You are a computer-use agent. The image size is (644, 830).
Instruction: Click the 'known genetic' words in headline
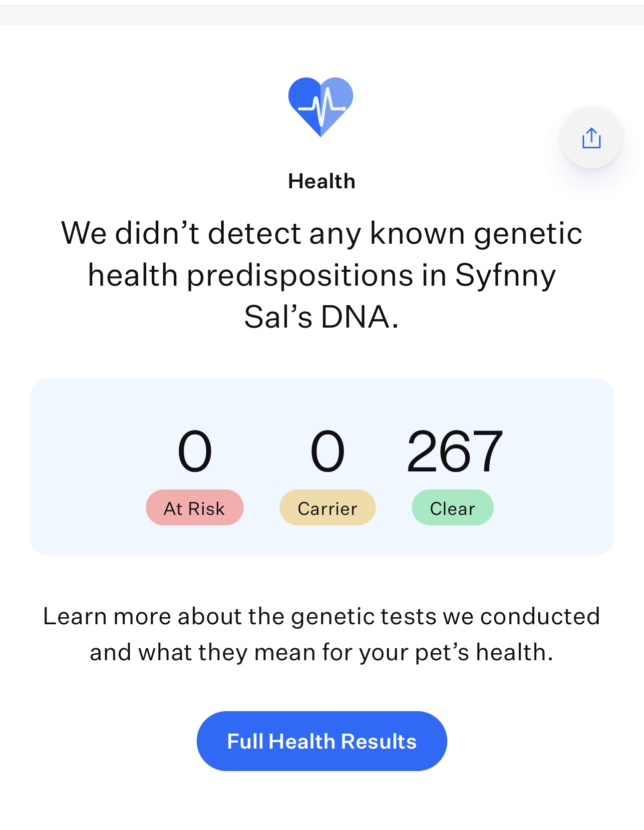coord(475,233)
